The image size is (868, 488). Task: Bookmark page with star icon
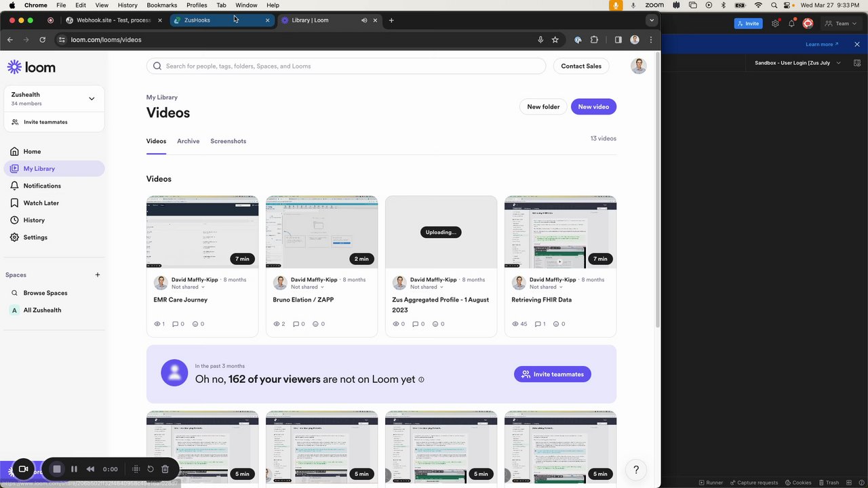(555, 39)
